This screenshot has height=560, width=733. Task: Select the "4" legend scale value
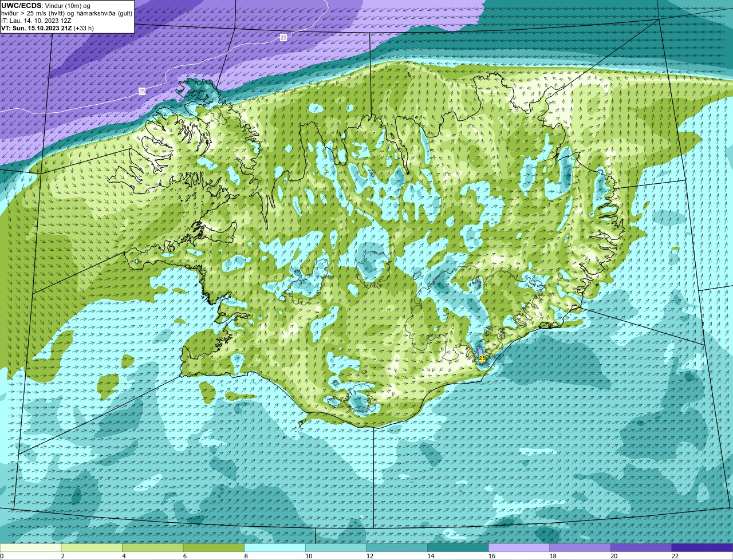[124, 556]
